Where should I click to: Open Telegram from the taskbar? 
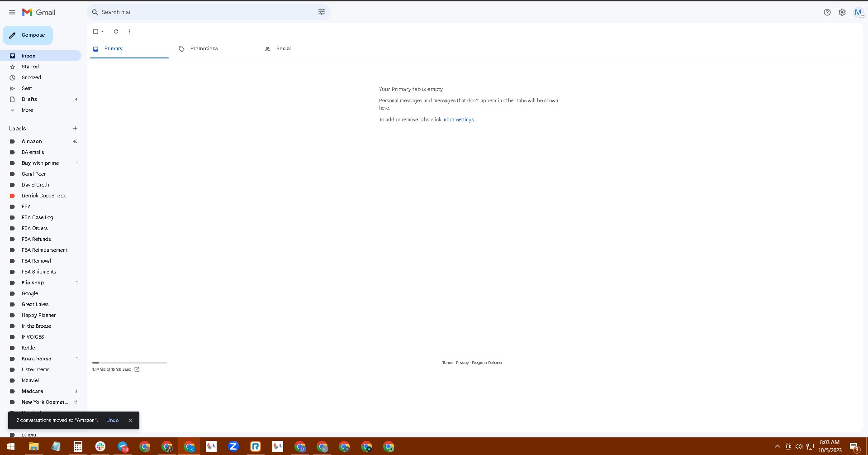[123, 446]
